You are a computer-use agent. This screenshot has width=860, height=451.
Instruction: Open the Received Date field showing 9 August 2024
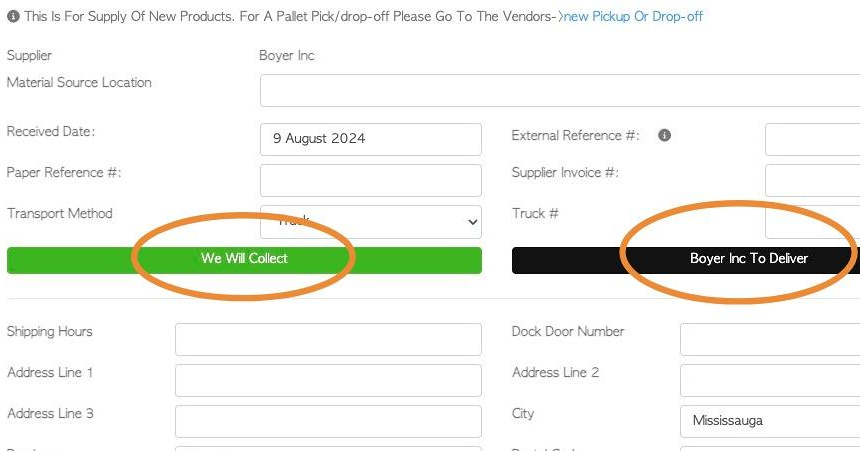[x=371, y=139]
